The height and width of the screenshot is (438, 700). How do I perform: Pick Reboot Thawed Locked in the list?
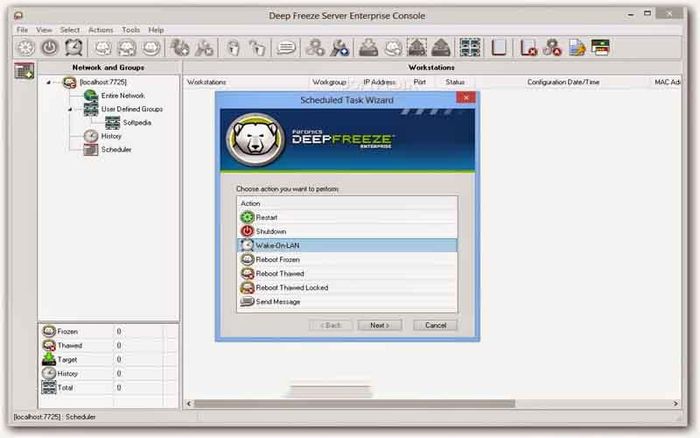pyautogui.click(x=347, y=288)
